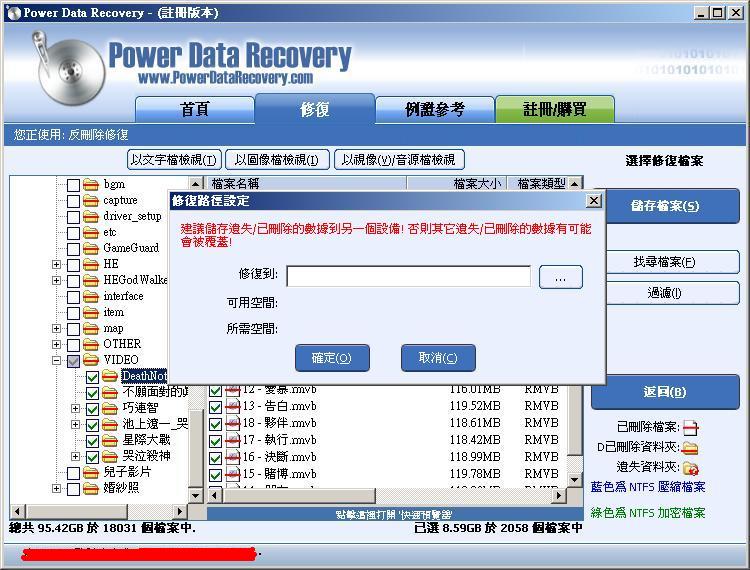Screen dimensions: 750x570
Task: Sort by 檔案名稱 column header
Action: point(306,184)
